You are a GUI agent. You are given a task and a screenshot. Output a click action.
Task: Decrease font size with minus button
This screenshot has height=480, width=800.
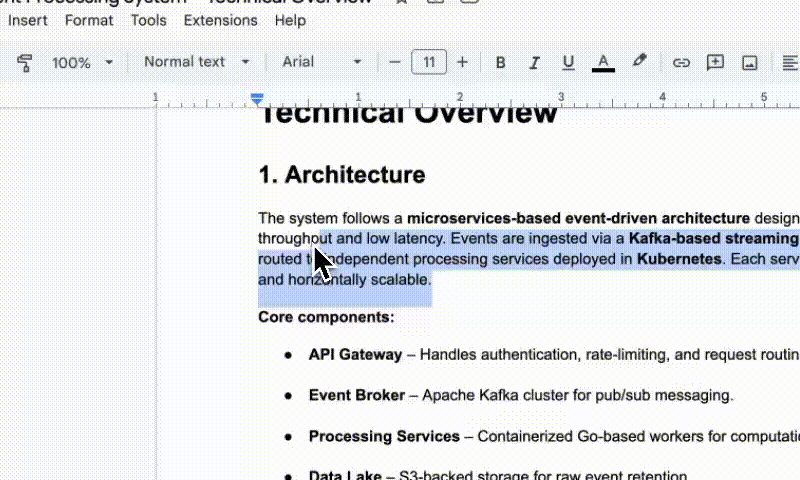395,62
